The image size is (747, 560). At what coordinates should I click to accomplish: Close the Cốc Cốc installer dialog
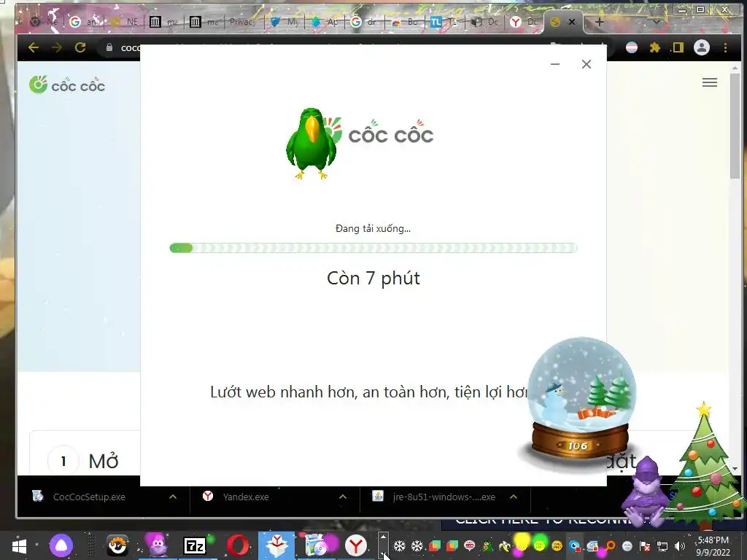coord(587,64)
